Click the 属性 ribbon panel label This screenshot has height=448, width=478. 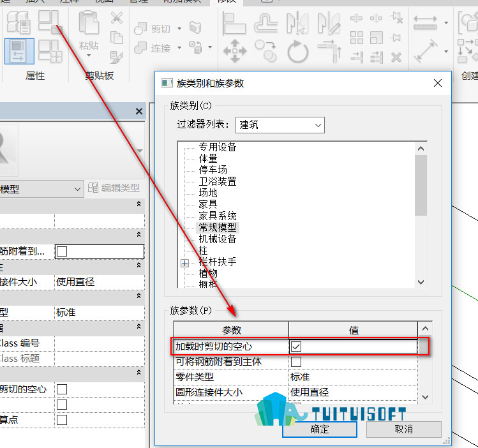click(x=35, y=75)
